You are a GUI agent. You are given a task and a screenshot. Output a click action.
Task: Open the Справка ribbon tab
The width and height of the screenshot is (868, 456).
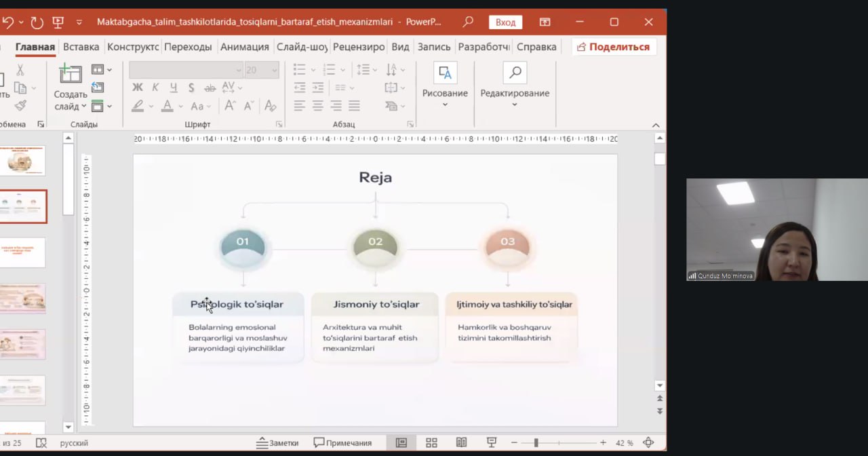(x=536, y=47)
